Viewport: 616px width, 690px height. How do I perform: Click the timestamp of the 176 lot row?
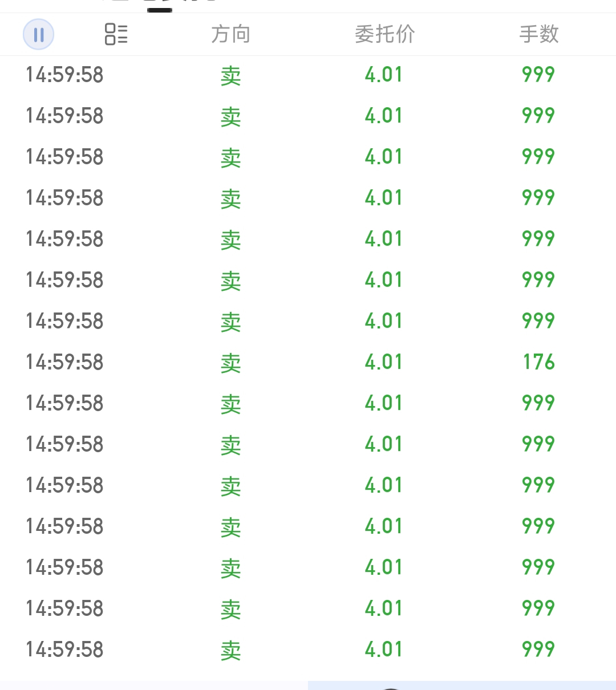[64, 362]
